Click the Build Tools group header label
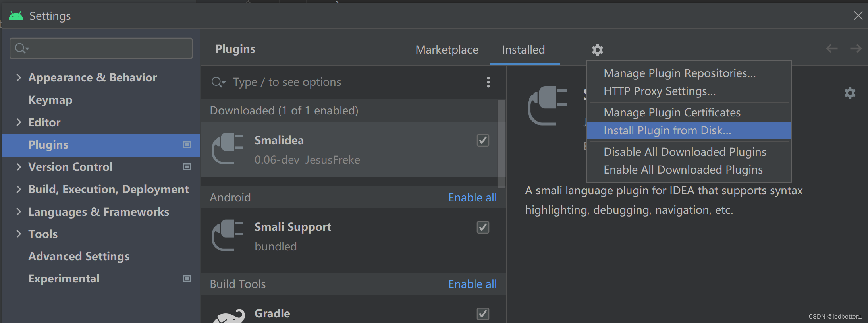Image resolution: width=868 pixels, height=323 pixels. (237, 284)
